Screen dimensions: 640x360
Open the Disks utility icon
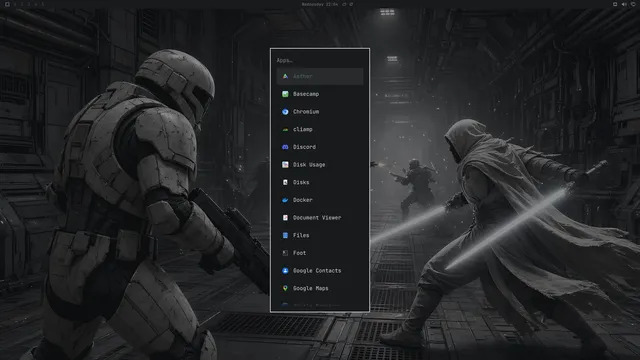tap(285, 182)
